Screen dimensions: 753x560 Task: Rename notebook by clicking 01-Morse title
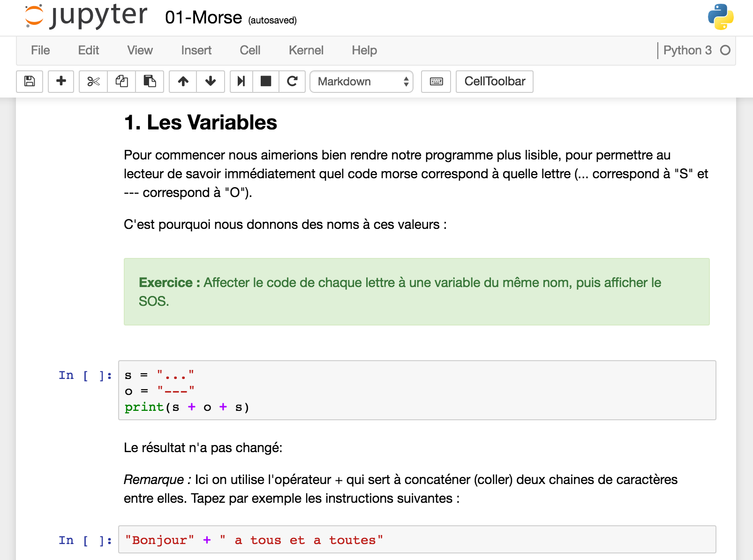pyautogui.click(x=203, y=17)
